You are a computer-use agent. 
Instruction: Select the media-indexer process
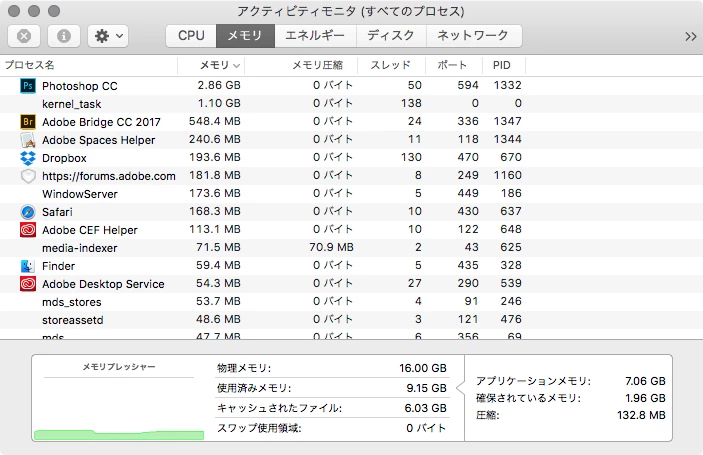pyautogui.click(x=80, y=248)
